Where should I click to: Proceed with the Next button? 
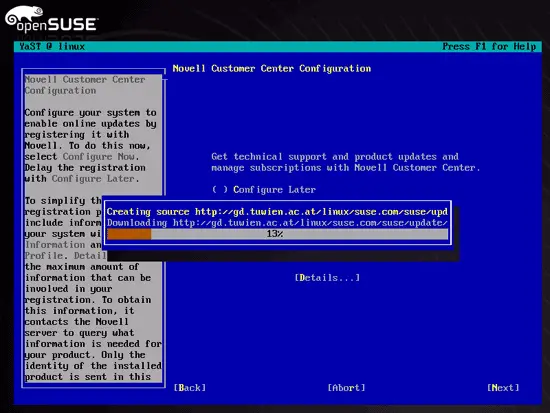(503, 388)
